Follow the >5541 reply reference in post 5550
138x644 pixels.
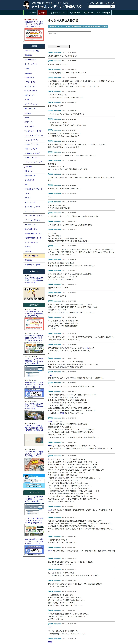pos(86,348)
